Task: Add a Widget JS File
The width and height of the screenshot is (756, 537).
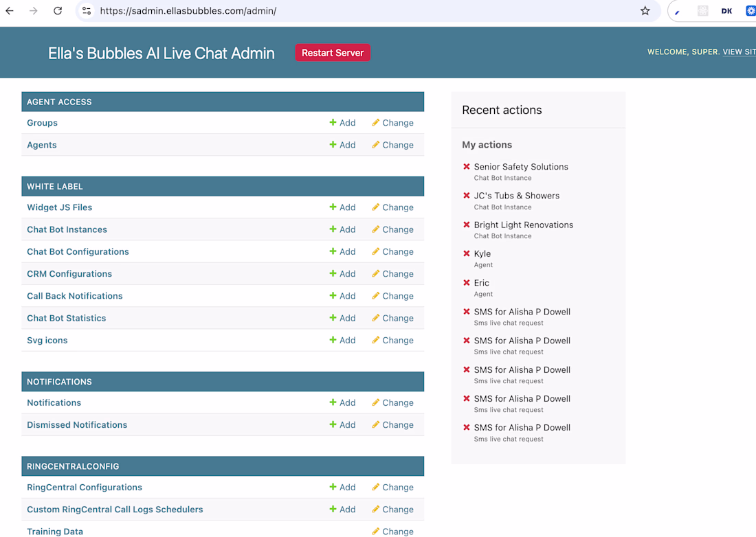Action: click(342, 207)
